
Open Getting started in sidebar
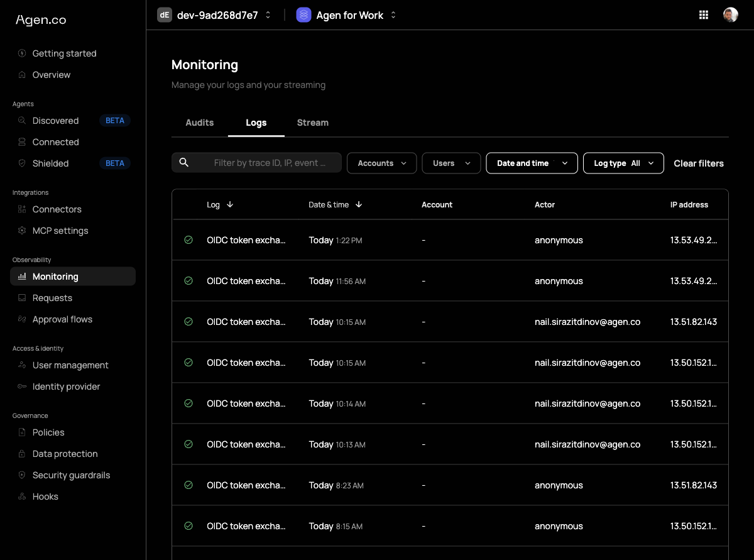(x=73, y=53)
